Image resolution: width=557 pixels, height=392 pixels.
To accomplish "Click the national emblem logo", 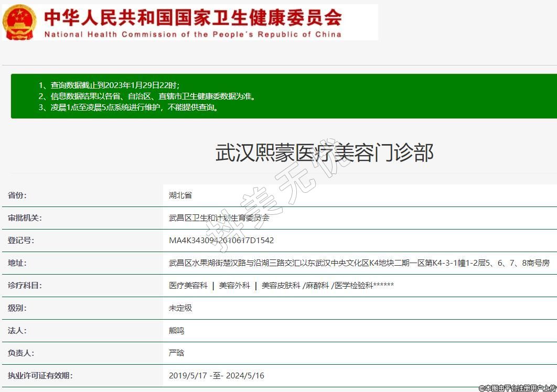I will coord(19,23).
